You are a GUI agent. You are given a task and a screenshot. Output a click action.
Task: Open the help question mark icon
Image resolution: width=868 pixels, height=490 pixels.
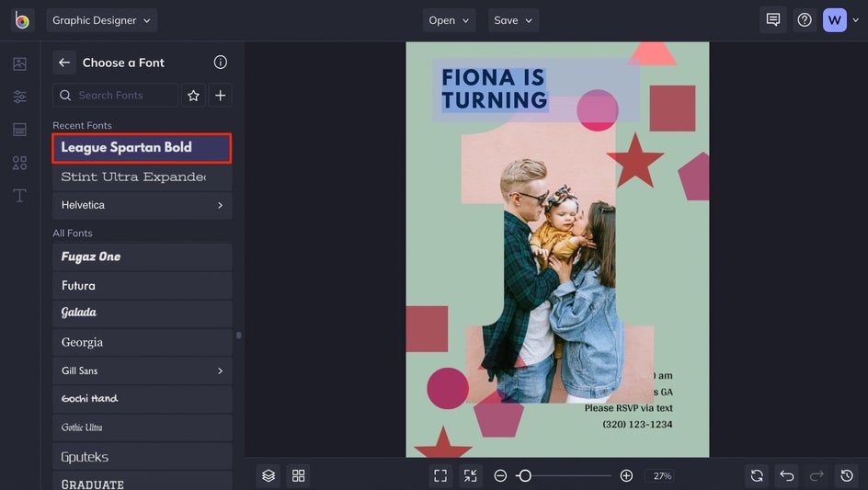805,20
